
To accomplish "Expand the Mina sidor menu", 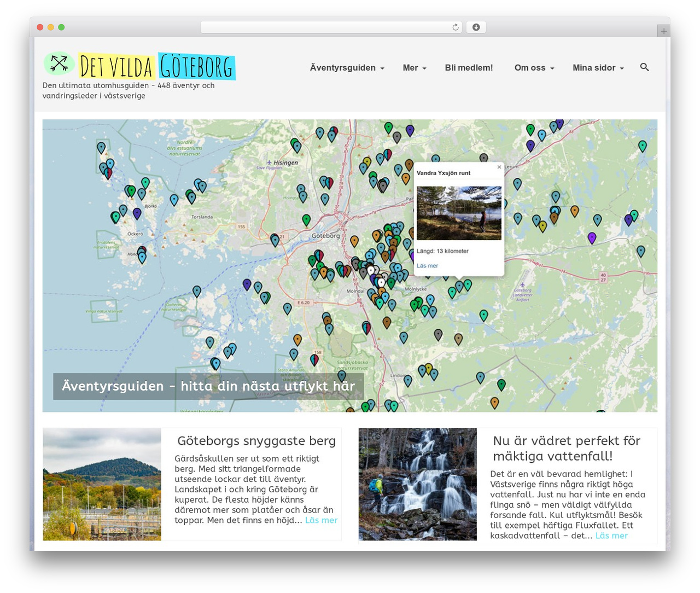I will tap(598, 68).
